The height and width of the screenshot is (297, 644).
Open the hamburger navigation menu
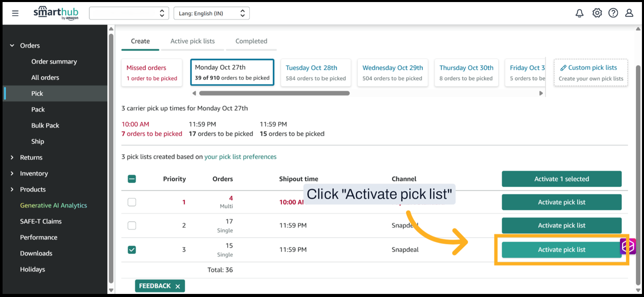15,13
